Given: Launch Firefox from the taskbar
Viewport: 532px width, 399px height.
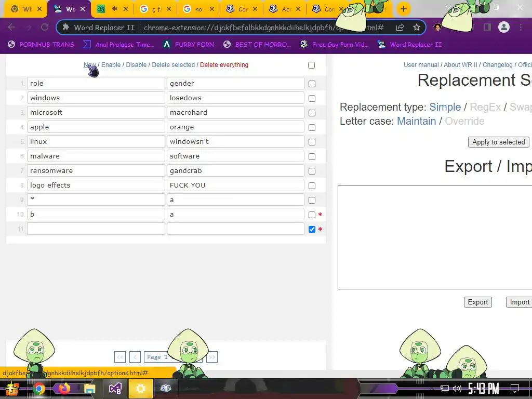Looking at the screenshot, I should point(64,389).
